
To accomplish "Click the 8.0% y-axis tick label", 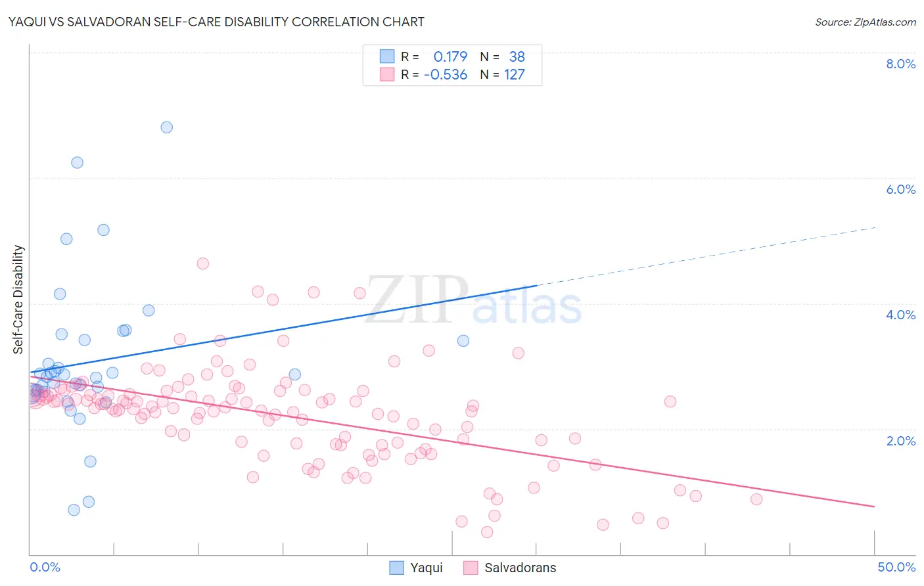I will point(900,64).
